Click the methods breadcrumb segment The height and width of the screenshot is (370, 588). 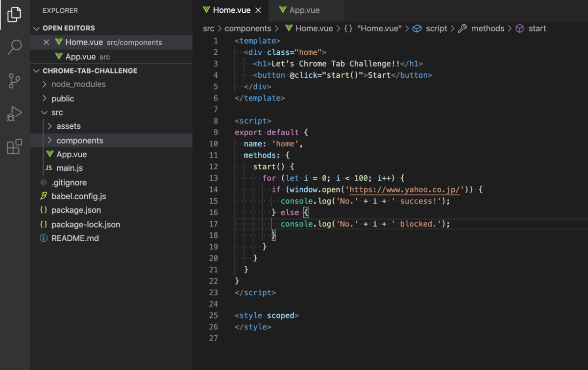(488, 28)
